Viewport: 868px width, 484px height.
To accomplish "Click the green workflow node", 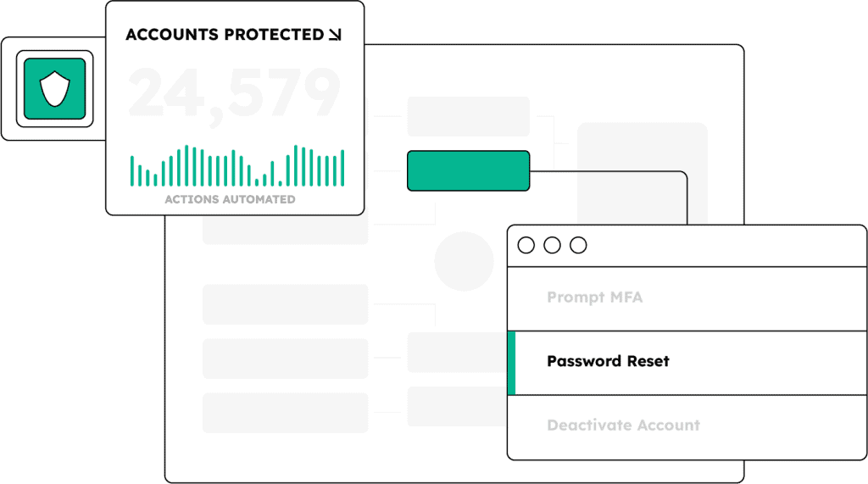I will pos(468,170).
